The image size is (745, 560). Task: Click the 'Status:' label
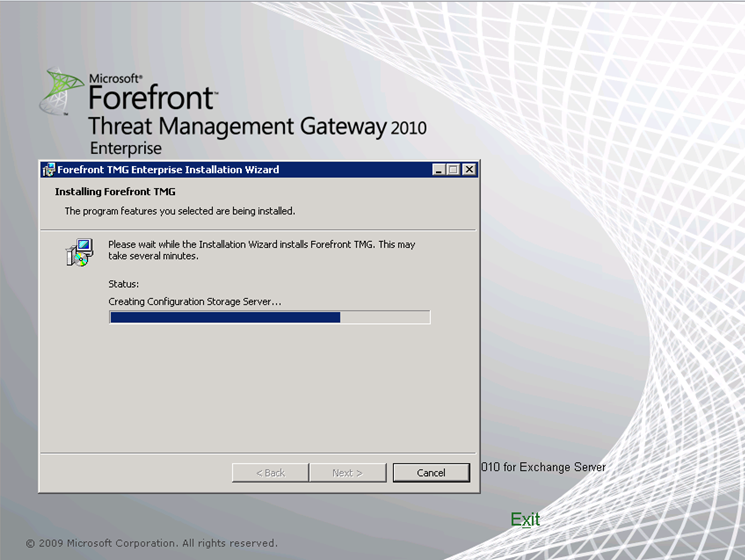123,284
